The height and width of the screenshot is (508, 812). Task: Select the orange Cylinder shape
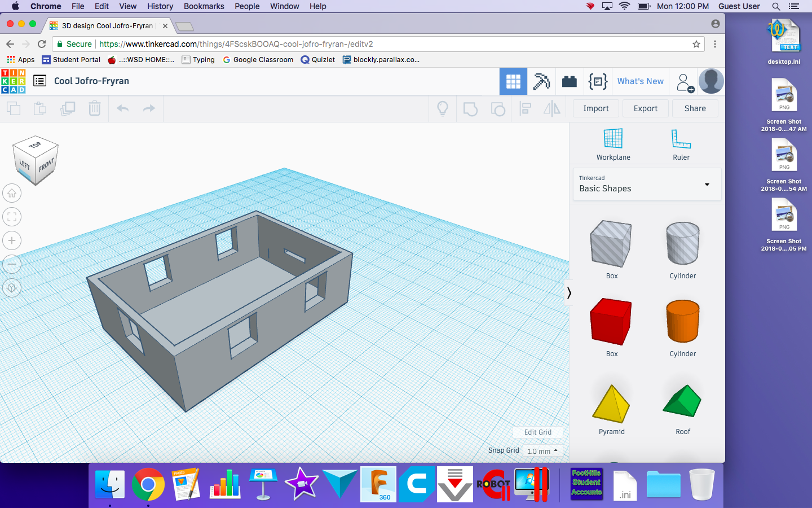[x=683, y=321]
